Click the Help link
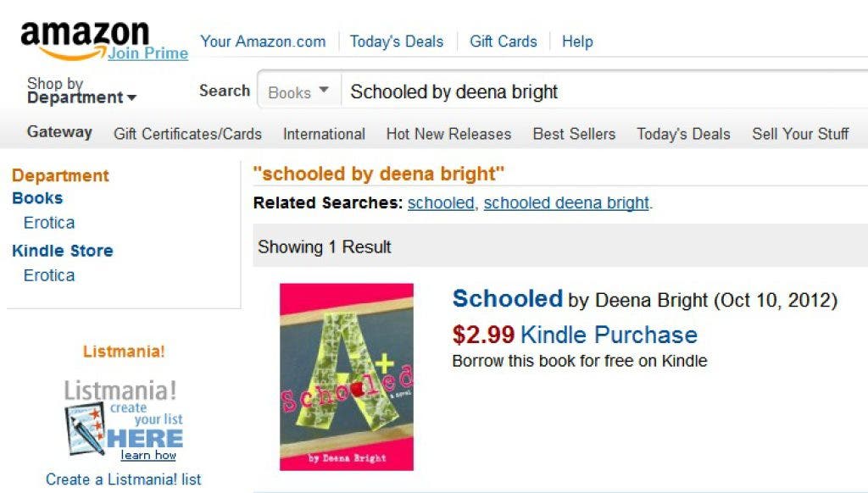868x493 pixels. 577,42
